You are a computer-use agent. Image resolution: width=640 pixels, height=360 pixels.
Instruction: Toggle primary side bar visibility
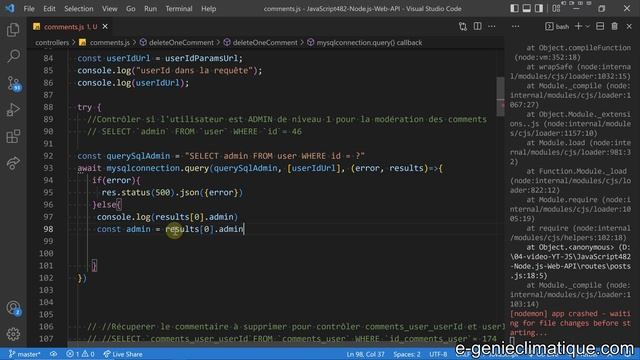point(514,8)
